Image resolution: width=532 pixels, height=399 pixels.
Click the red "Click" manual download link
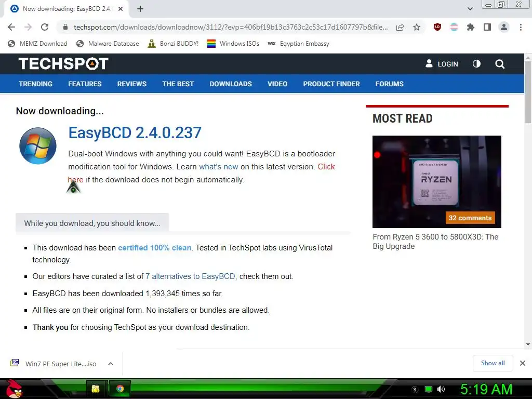[x=326, y=167]
